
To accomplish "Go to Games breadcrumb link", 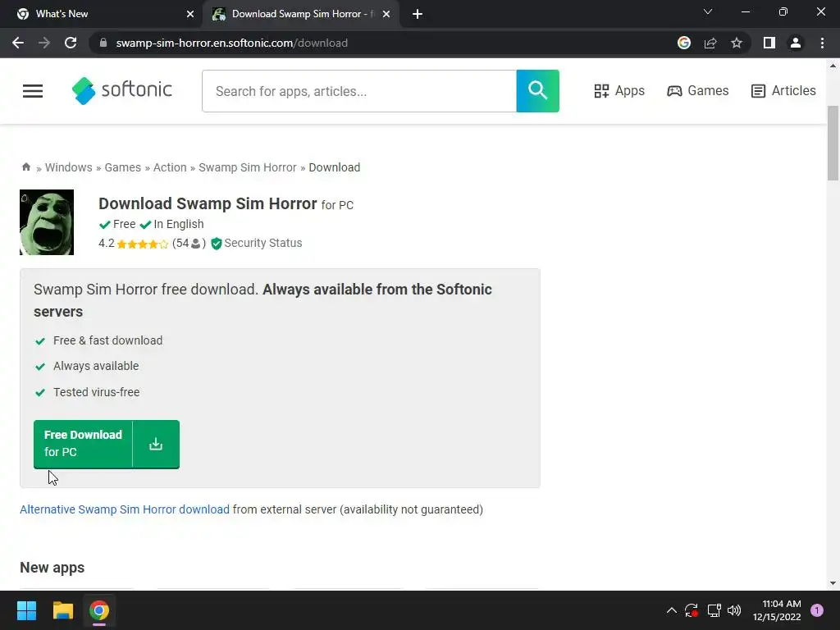I will 123,167.
